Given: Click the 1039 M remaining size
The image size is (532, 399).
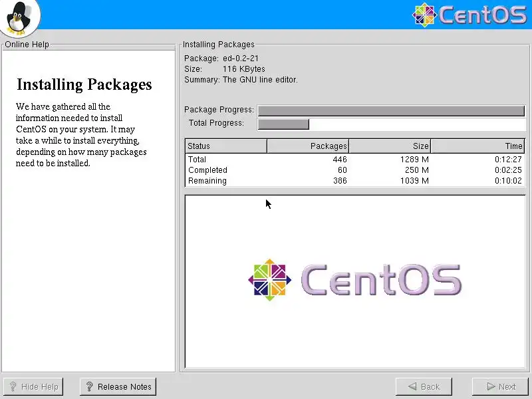Looking at the screenshot, I should click(x=414, y=181).
